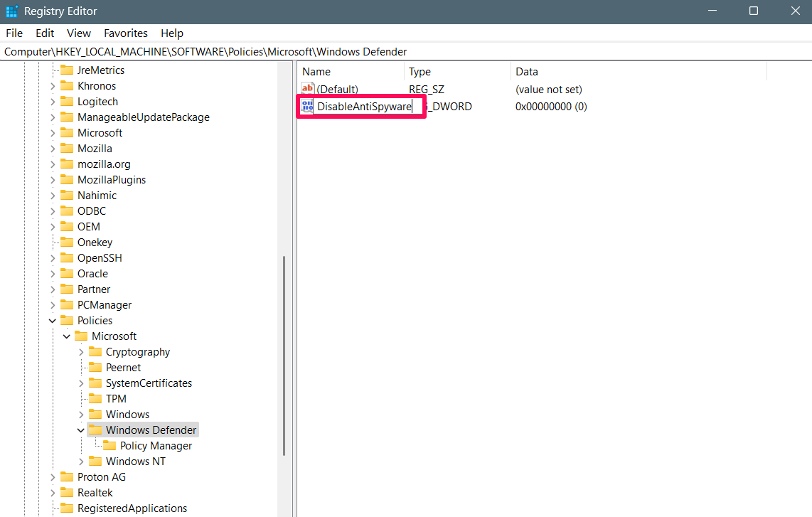Expand the Cryptography key
This screenshot has width=812, height=517.
click(81, 352)
